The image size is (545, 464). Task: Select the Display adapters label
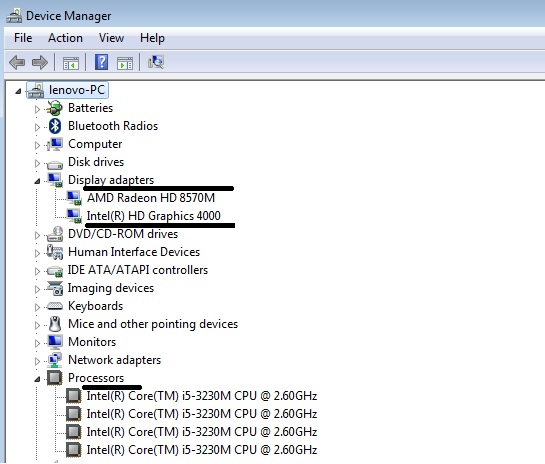[111, 180]
